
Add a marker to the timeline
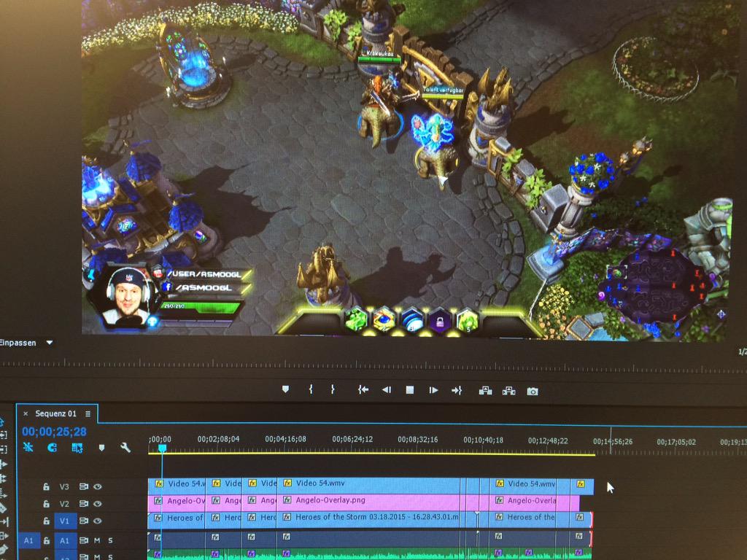click(x=101, y=448)
